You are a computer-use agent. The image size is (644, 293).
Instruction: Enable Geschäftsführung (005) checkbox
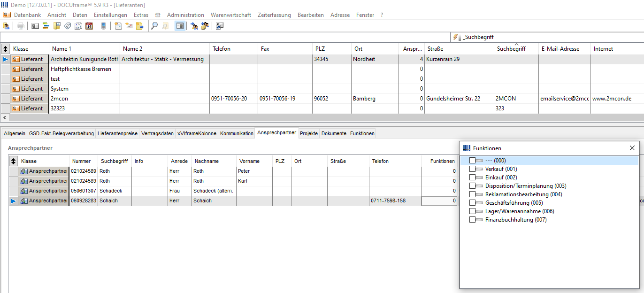473,203
